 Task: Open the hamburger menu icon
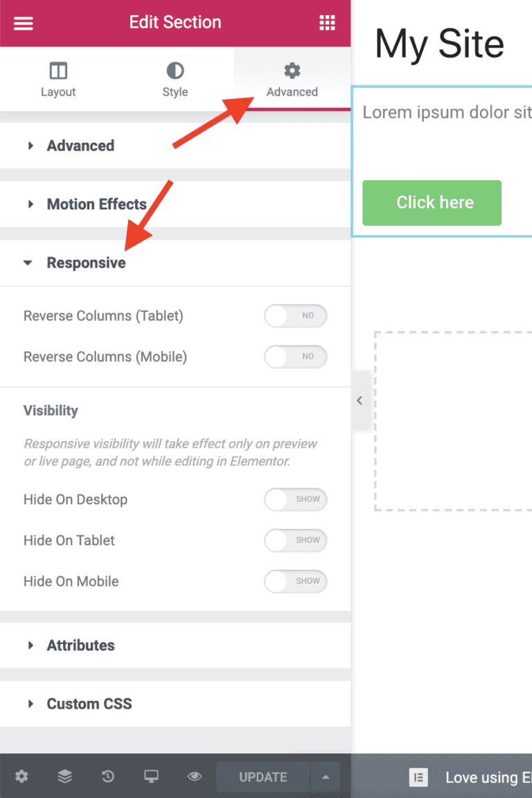point(24,23)
